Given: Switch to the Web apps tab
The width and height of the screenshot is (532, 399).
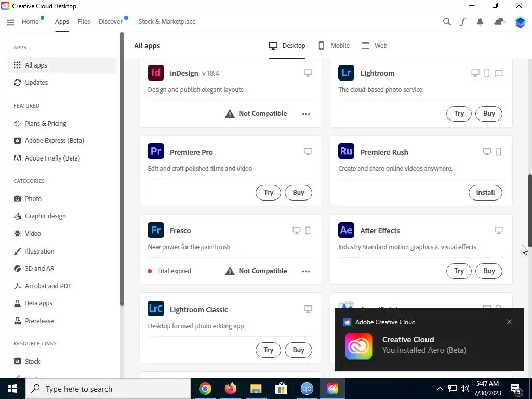Looking at the screenshot, I should pyautogui.click(x=374, y=46).
